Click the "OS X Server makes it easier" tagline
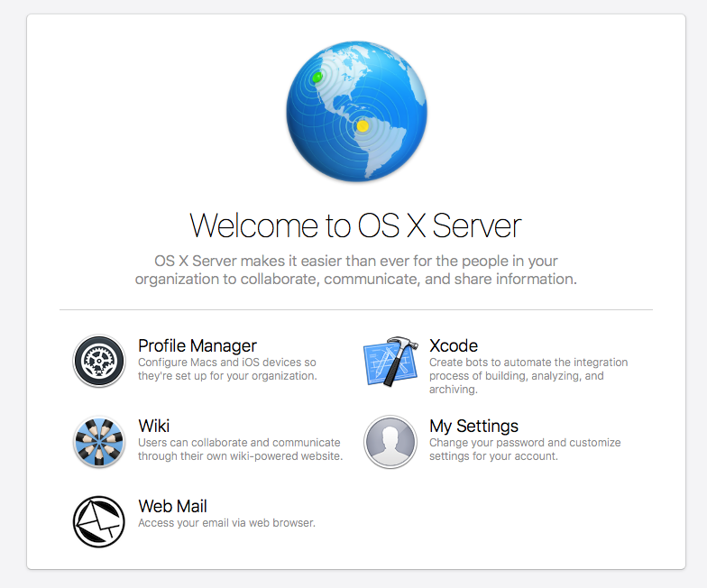The height and width of the screenshot is (588, 707). (x=355, y=271)
